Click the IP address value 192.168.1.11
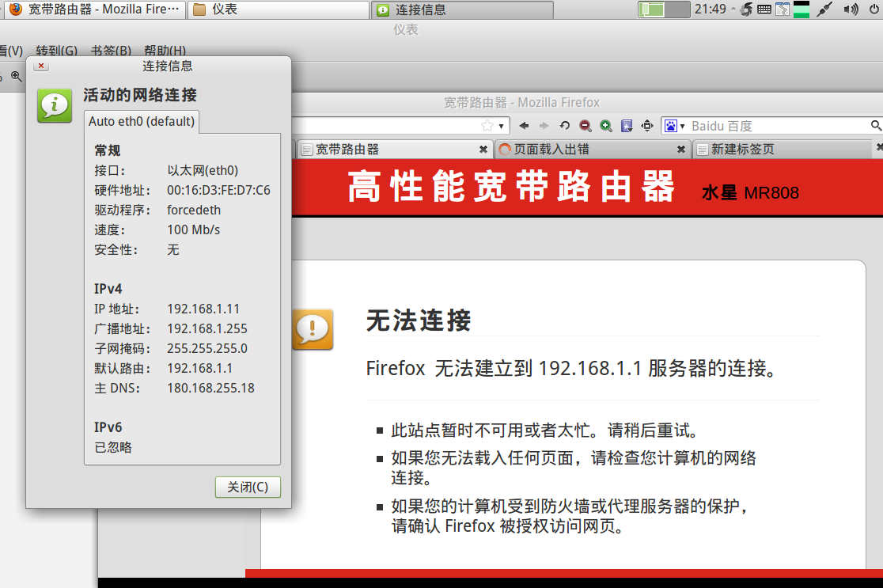Screen dimensions: 883x588 point(203,309)
